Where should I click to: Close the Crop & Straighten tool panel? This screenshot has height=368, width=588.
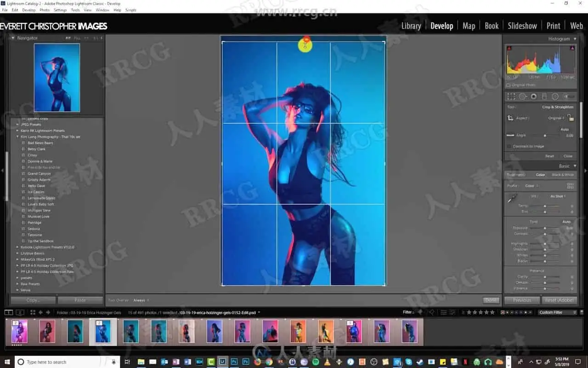coord(568,156)
